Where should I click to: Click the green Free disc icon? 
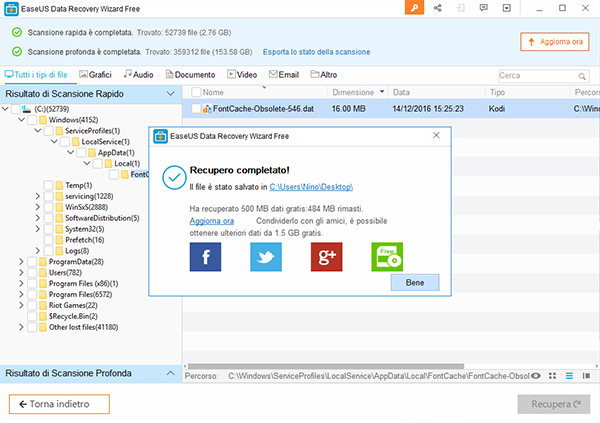click(x=387, y=257)
